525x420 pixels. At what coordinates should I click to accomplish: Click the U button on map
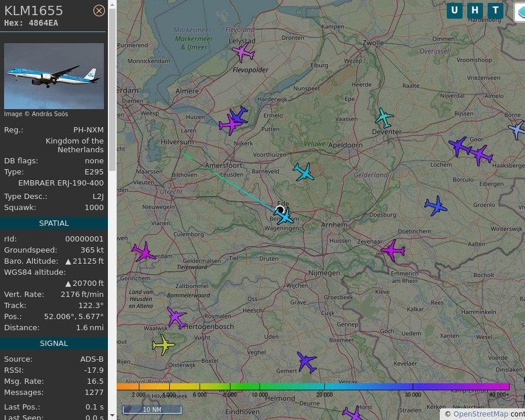point(454,10)
